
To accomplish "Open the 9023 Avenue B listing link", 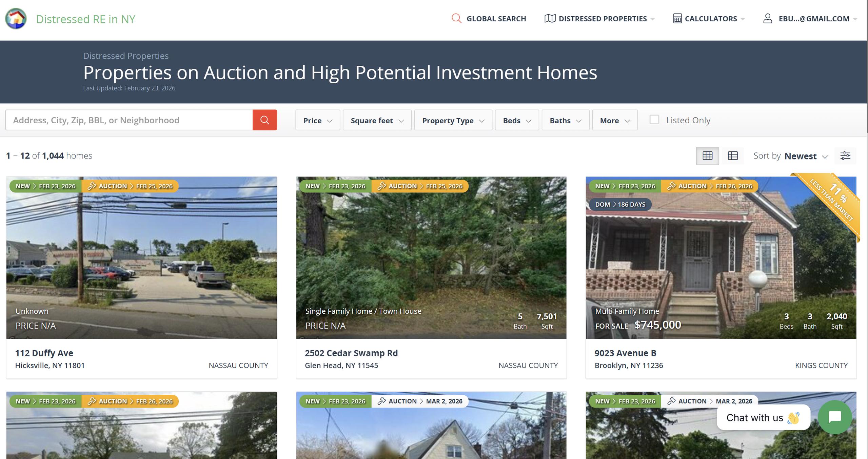I will (x=625, y=353).
